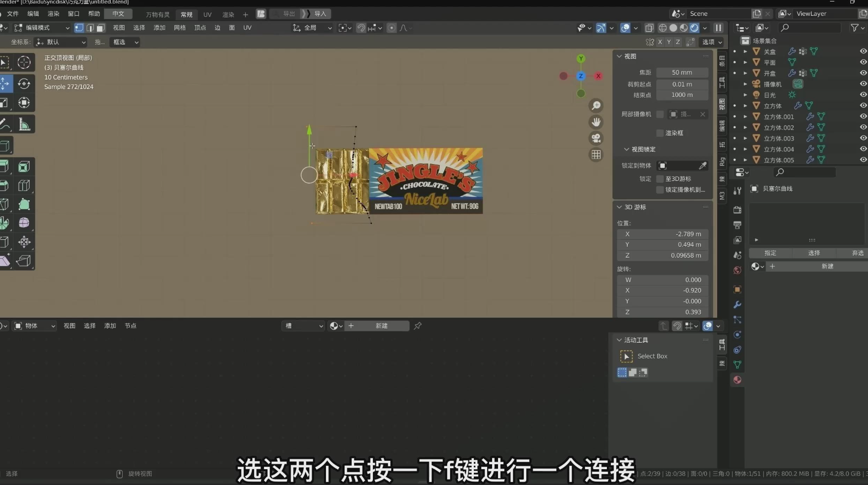Viewport: 868px width, 485px height.
Task: Pin the node tree with the pin icon
Action: pyautogui.click(x=418, y=326)
